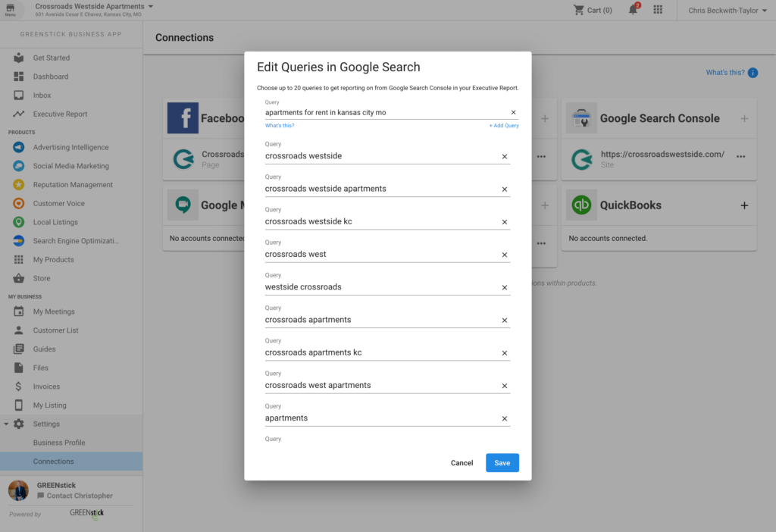Expand the Crossroads Westside Apartments account dropdown

pyautogui.click(x=150, y=6)
